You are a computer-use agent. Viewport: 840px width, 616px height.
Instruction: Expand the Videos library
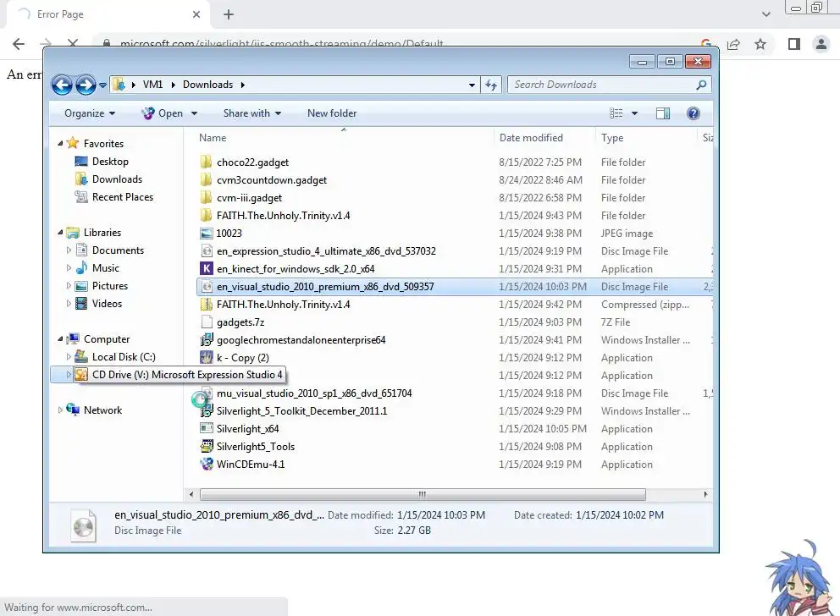69,304
